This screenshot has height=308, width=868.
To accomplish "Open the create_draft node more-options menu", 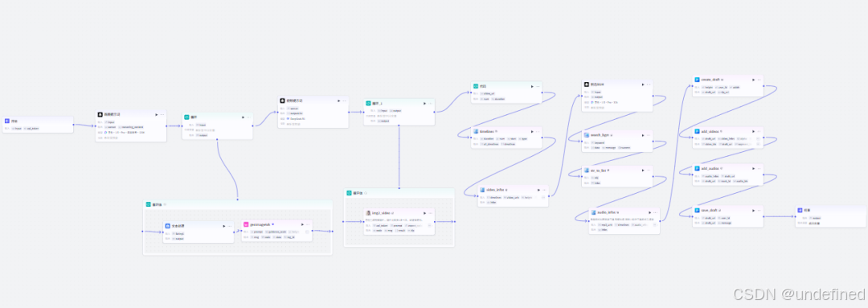I will pos(759,80).
